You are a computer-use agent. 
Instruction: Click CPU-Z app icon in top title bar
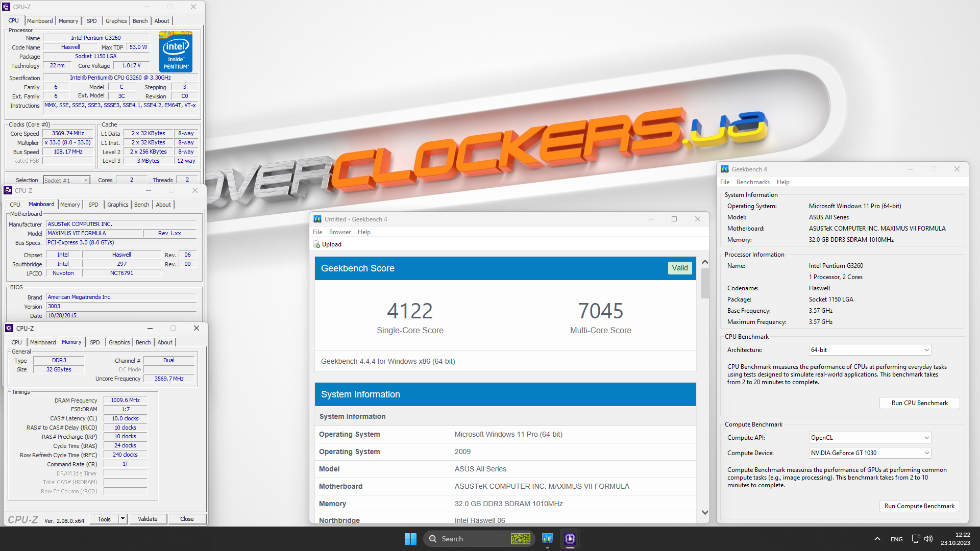[7, 7]
